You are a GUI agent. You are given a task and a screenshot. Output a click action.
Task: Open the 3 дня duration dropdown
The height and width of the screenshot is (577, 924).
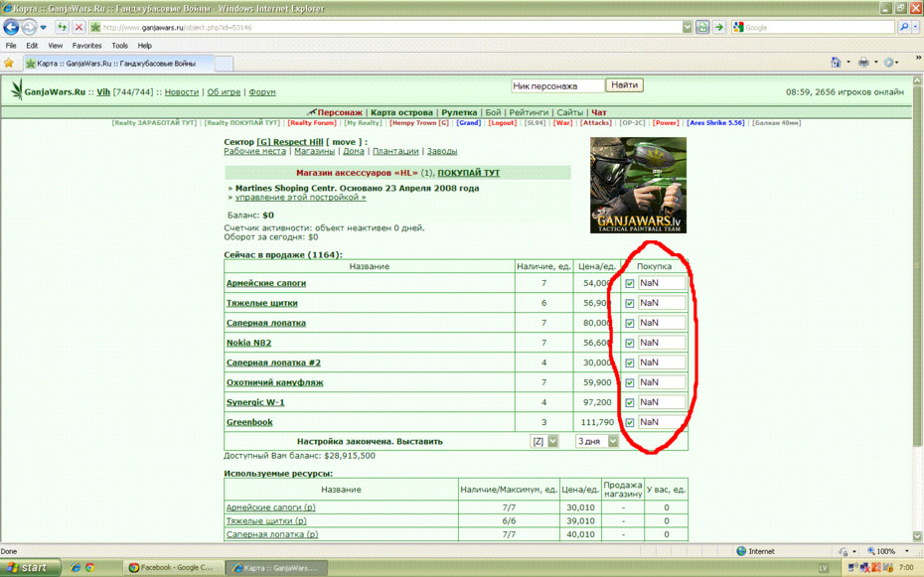[597, 441]
